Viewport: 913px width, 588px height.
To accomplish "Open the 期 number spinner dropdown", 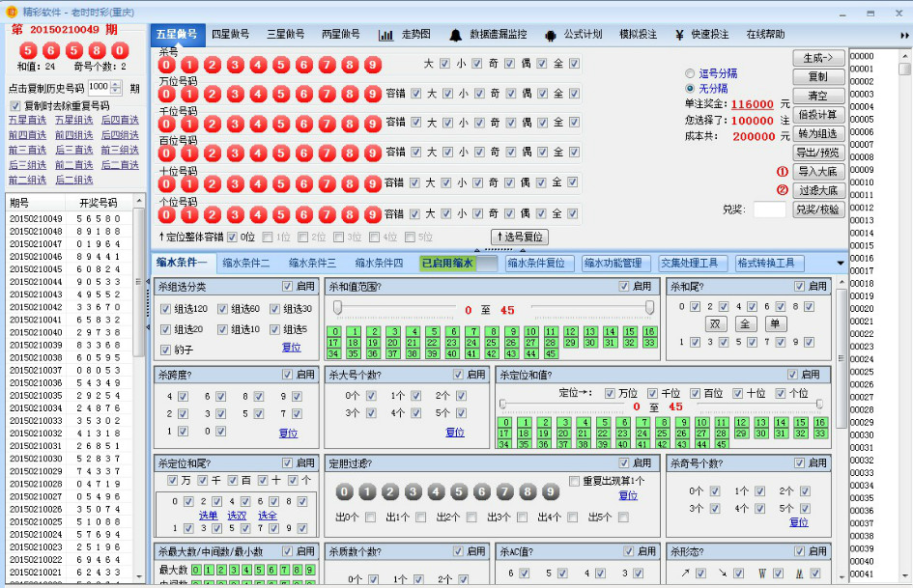I will pyautogui.click(x=116, y=86).
